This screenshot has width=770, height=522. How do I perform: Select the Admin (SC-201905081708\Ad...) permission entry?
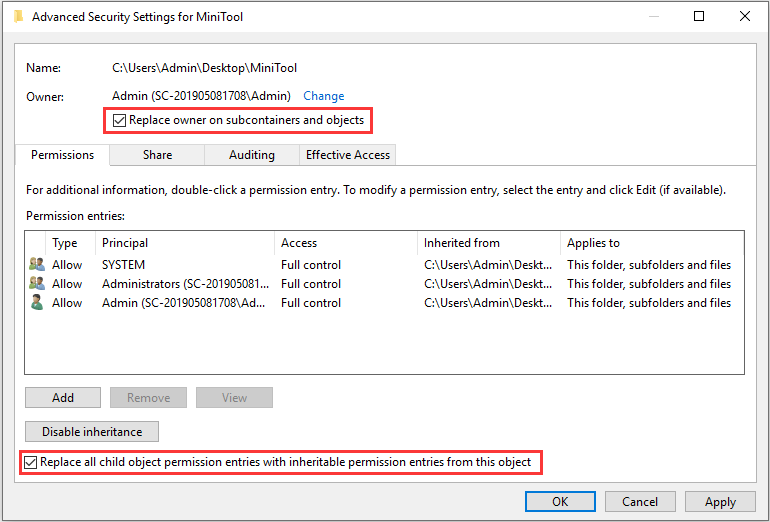pyautogui.click(x=384, y=302)
